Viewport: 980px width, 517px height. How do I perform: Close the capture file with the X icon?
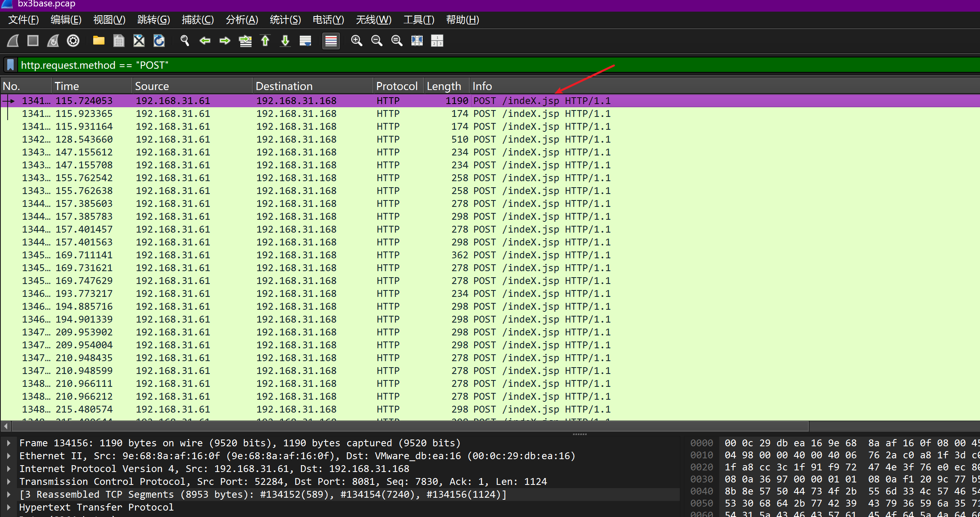click(139, 41)
